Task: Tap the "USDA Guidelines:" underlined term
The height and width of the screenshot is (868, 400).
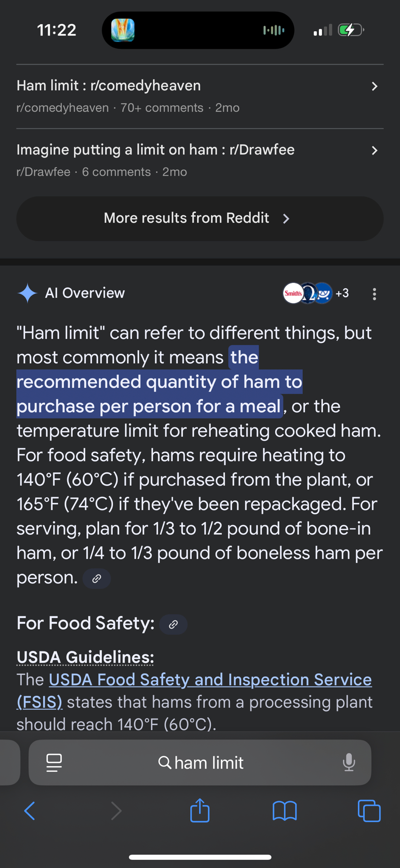Action: [x=85, y=657]
